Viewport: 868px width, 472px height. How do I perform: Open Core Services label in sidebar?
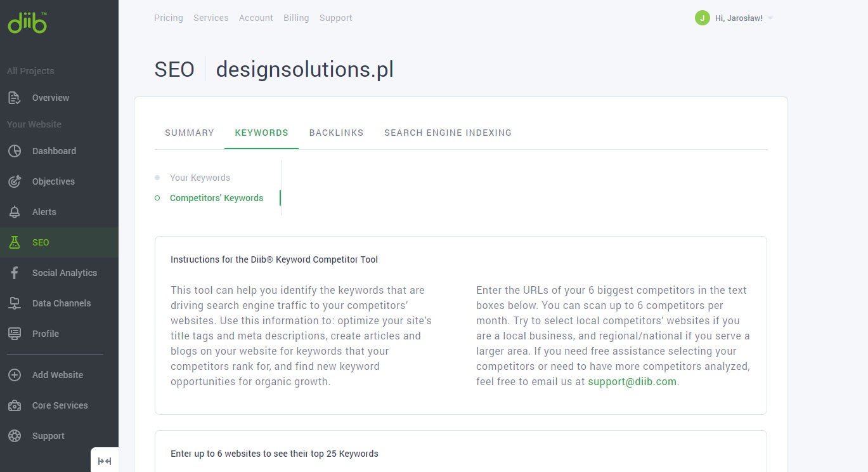tap(60, 405)
